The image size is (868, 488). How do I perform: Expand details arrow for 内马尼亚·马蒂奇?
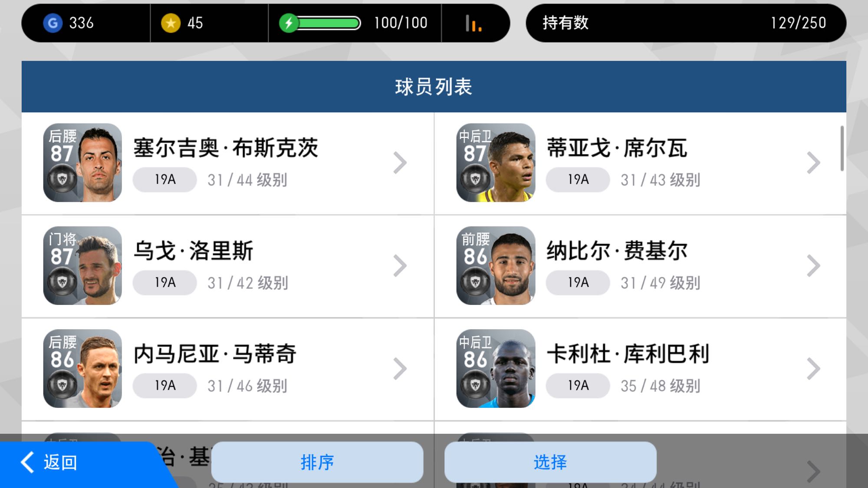pos(400,369)
